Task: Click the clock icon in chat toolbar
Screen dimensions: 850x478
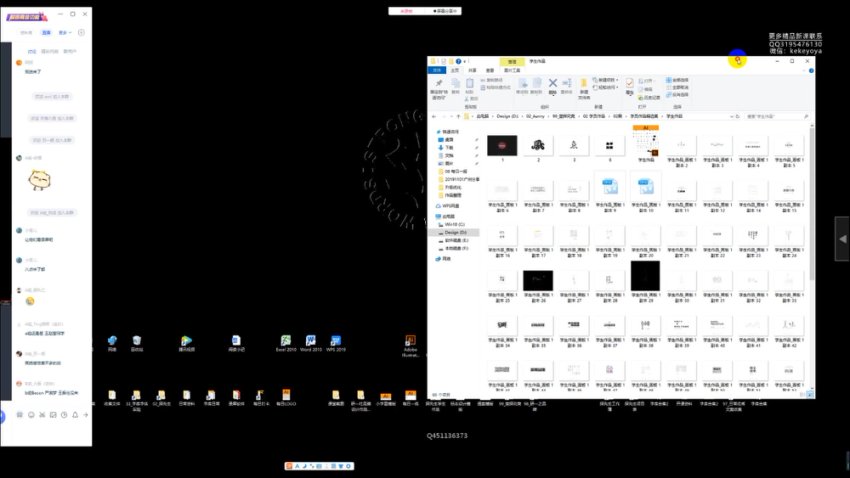Action: (x=64, y=415)
